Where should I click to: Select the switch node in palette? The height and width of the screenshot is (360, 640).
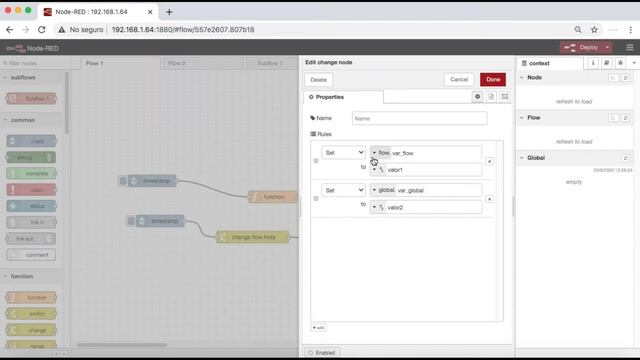tap(31, 313)
